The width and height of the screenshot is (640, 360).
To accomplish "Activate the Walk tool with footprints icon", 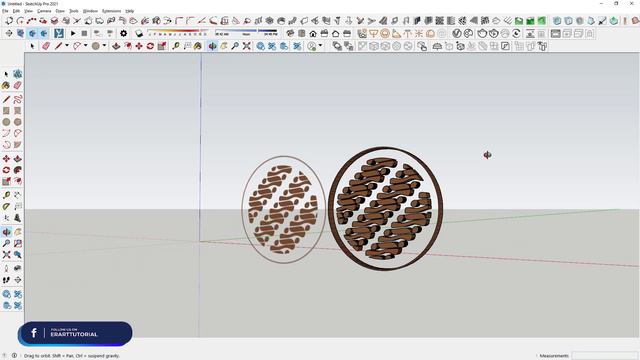I will (6, 280).
